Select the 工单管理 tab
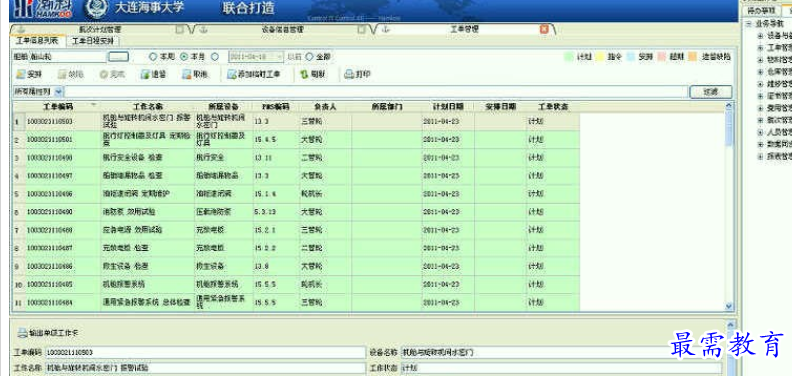This screenshot has width=792, height=376. coord(465,29)
